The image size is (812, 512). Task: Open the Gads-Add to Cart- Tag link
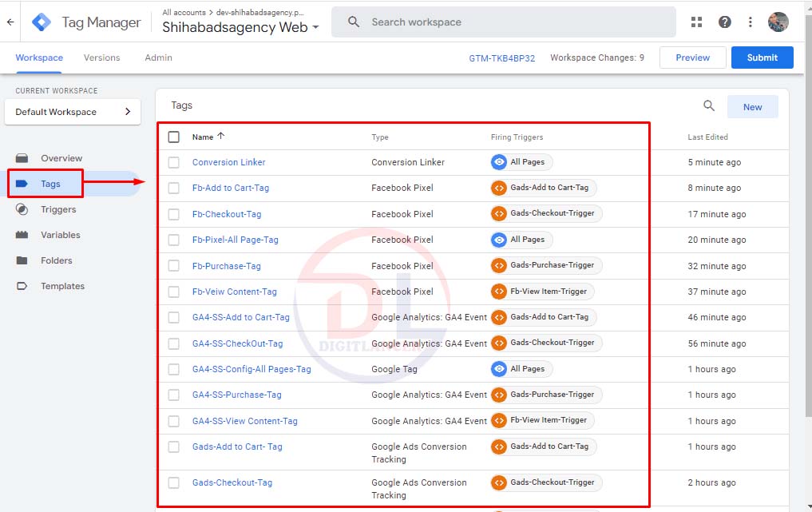(x=237, y=447)
